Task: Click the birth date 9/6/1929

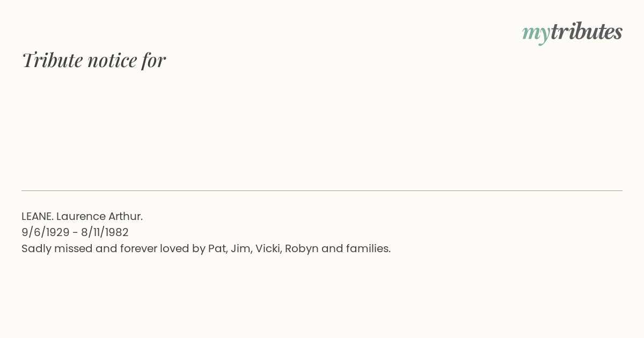Action: pos(46,232)
